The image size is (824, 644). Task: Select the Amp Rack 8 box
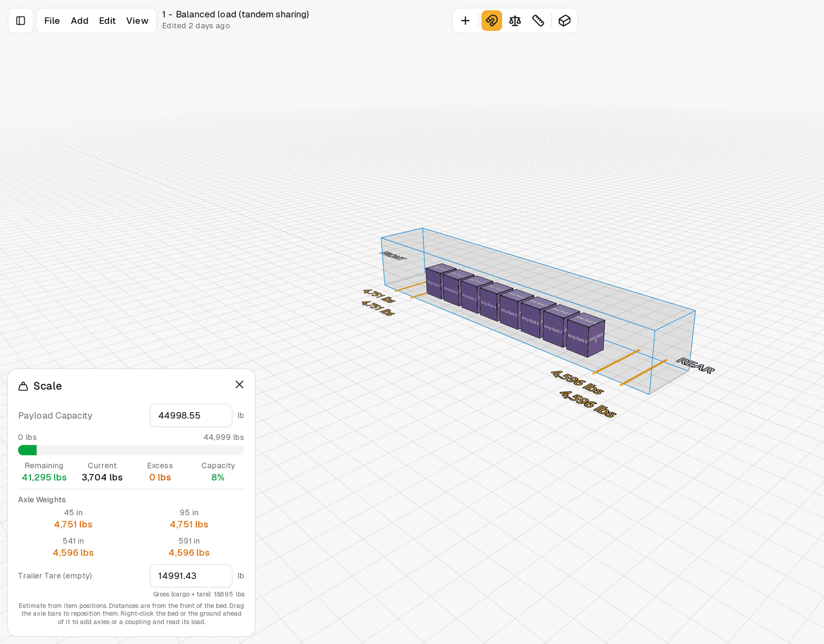pos(586,335)
